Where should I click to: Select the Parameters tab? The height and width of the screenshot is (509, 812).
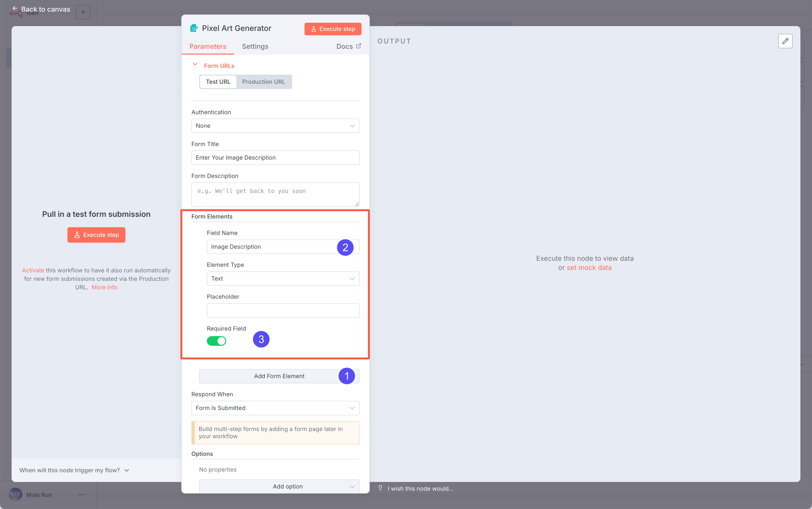(208, 46)
